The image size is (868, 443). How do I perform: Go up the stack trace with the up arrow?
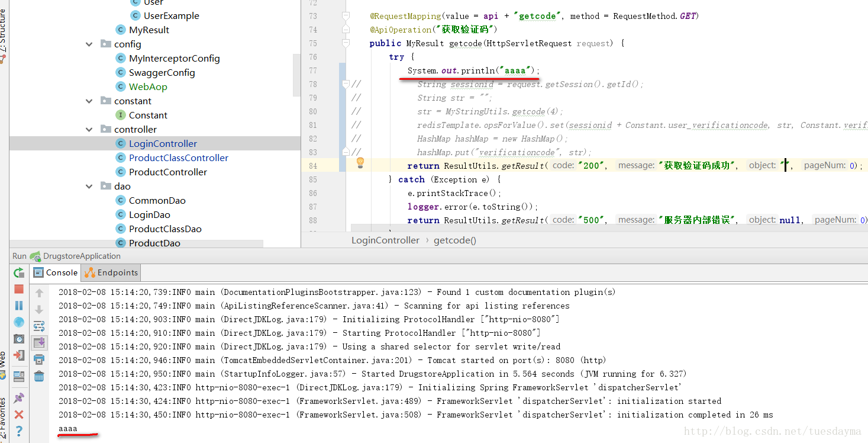[39, 293]
